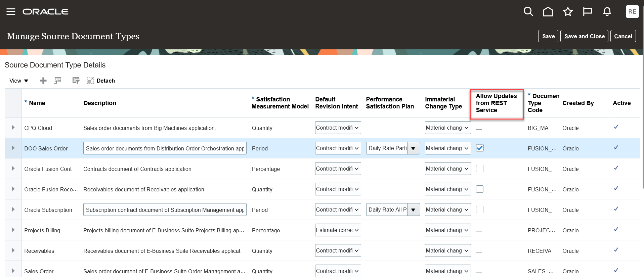Click Satisfaction Measurement Model column header
Image resolution: width=644 pixels, height=277 pixels.
tap(280, 103)
